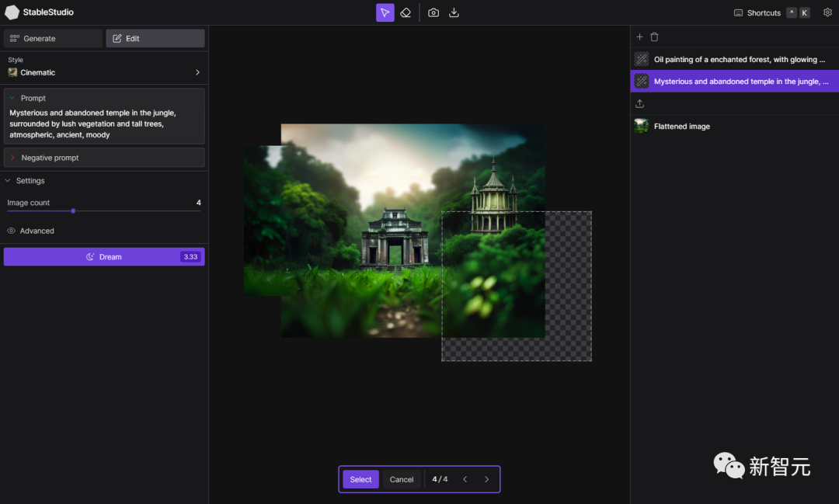Delete layer using the trash icon
The width and height of the screenshot is (839, 504).
point(654,37)
